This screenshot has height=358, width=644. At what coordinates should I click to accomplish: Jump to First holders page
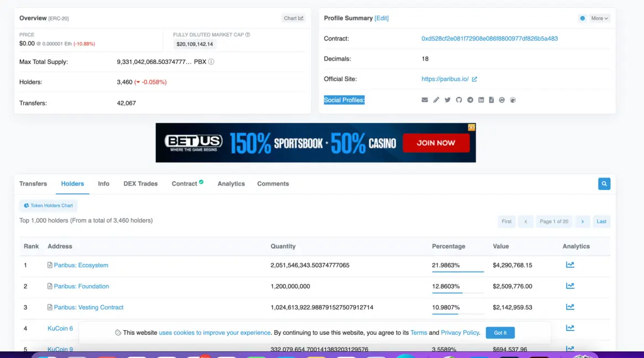[506, 222]
